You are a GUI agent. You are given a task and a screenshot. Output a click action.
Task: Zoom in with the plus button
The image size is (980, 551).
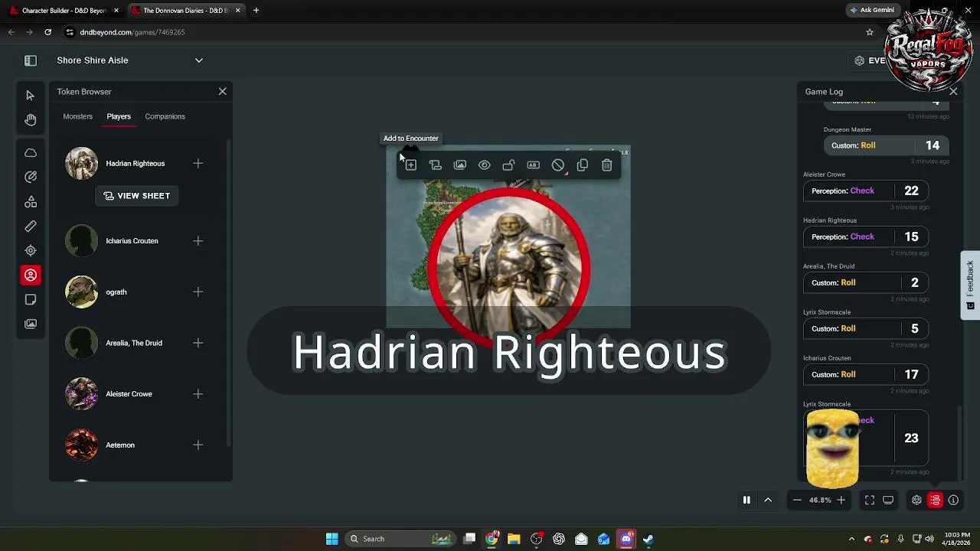(x=841, y=500)
